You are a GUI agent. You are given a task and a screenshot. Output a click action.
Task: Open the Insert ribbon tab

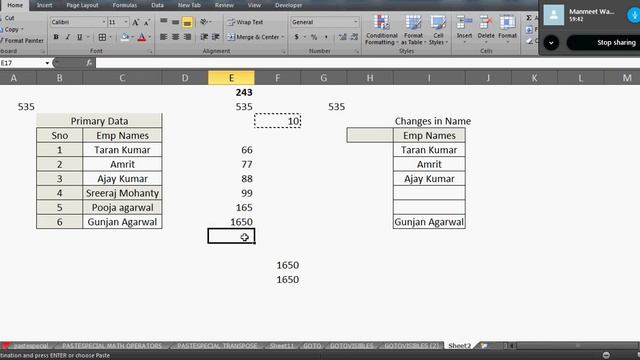point(44,5)
